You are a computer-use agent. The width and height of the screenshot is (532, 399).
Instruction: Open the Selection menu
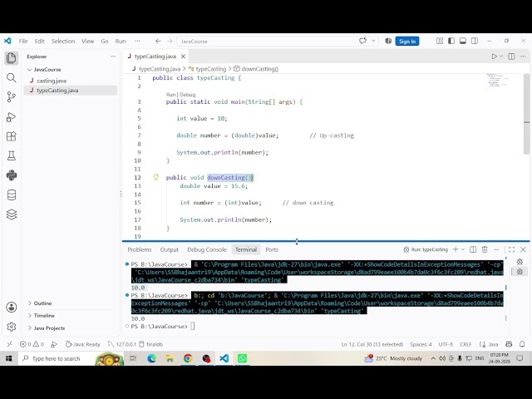click(63, 41)
